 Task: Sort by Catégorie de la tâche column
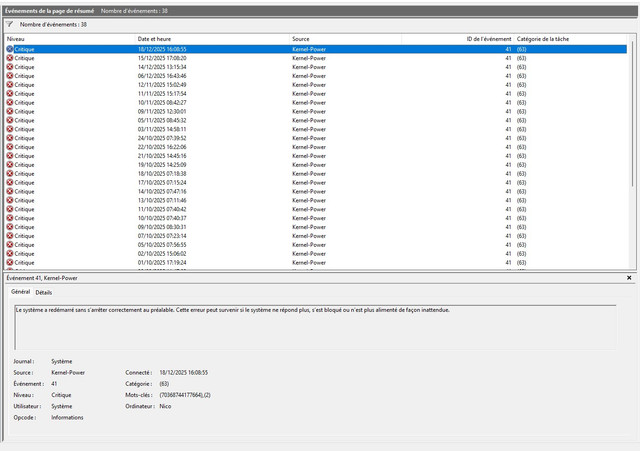(x=571, y=39)
